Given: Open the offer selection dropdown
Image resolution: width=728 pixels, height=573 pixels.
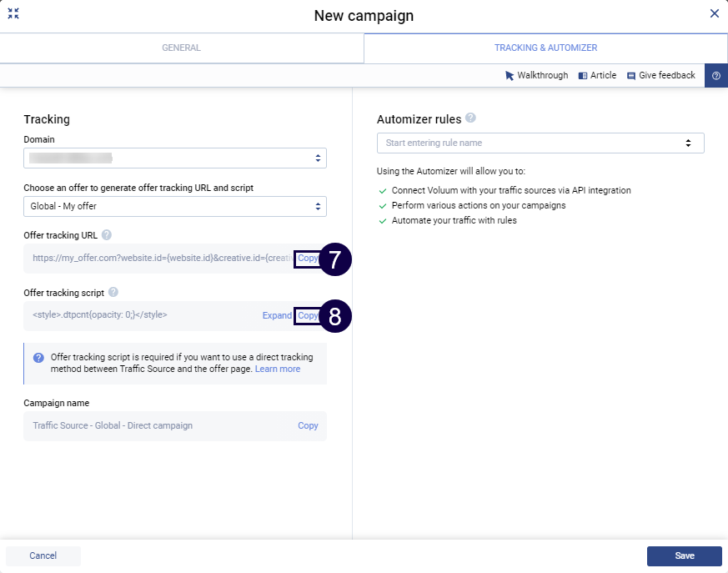Looking at the screenshot, I should 175,206.
